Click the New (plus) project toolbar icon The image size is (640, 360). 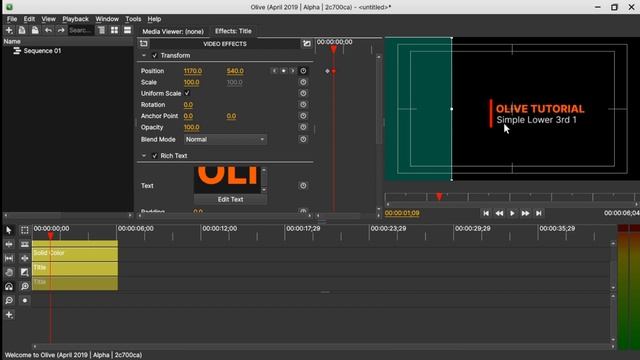[x=9, y=30]
